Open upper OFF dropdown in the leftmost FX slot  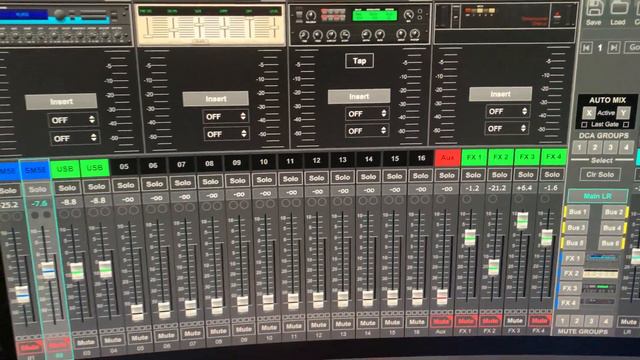[73, 120]
